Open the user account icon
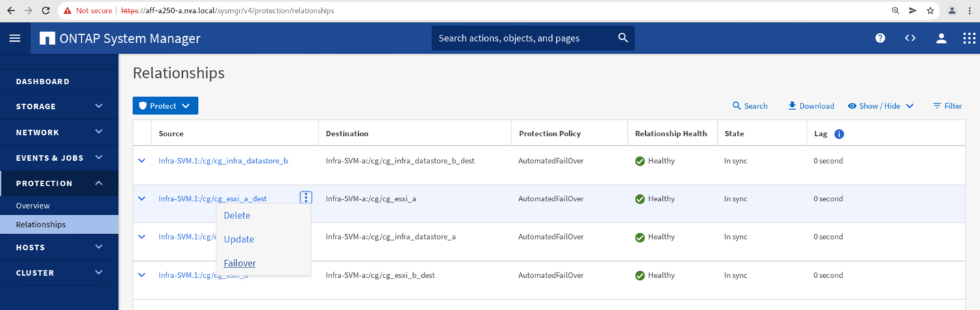 coord(941,38)
